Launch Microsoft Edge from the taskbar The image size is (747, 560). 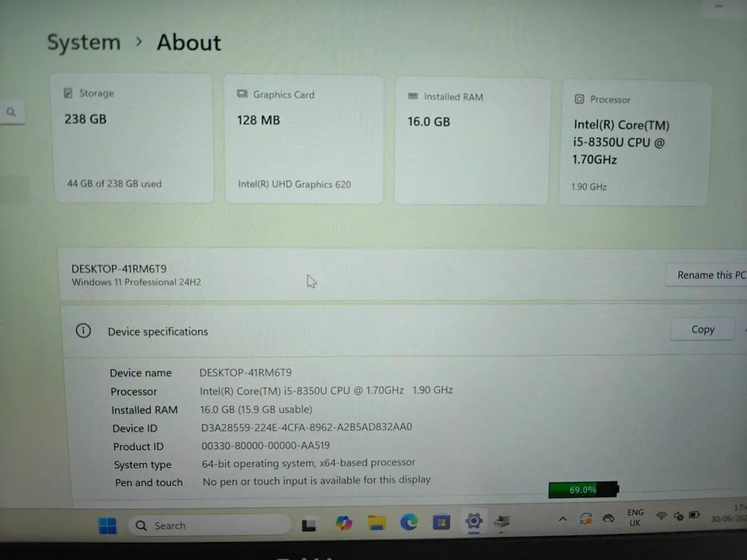(x=409, y=523)
